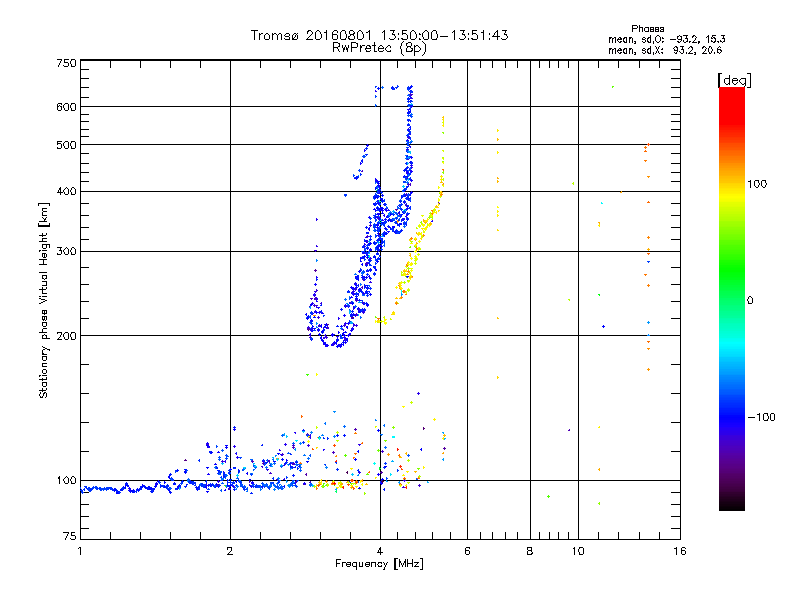800x600 pixels.
Task: Click the y-axis '750' tick label
Action: pyautogui.click(x=66, y=63)
